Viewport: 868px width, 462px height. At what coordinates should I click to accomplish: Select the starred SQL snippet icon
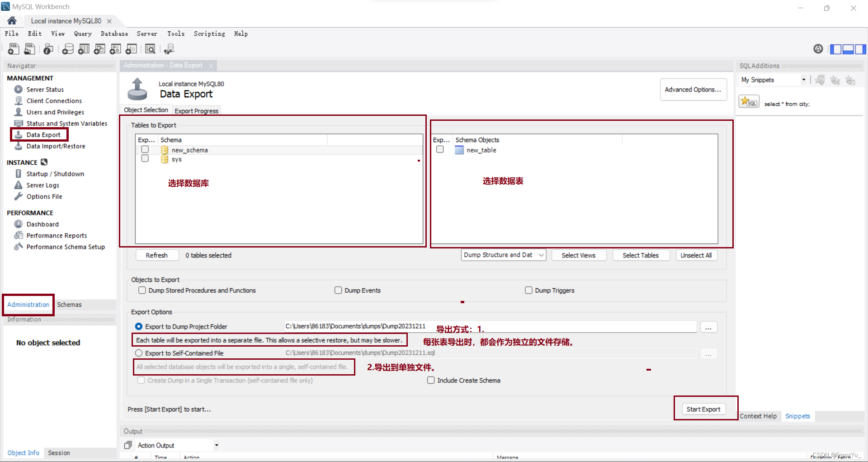[749, 101]
